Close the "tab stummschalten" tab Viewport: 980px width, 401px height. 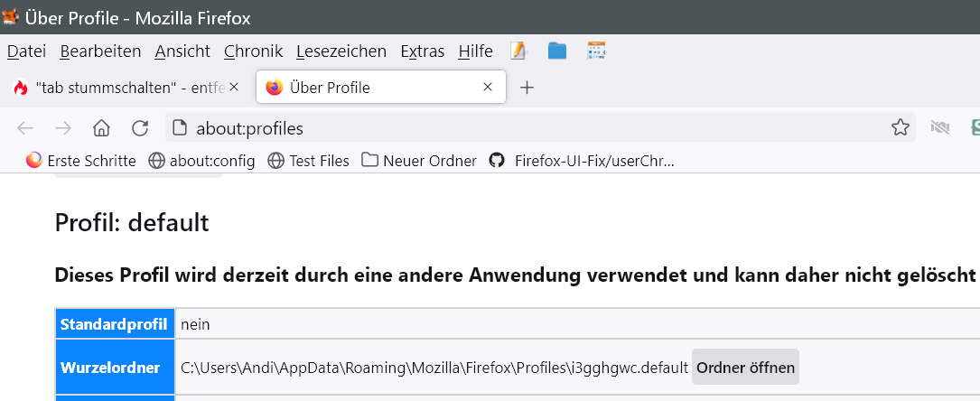pyautogui.click(x=234, y=88)
